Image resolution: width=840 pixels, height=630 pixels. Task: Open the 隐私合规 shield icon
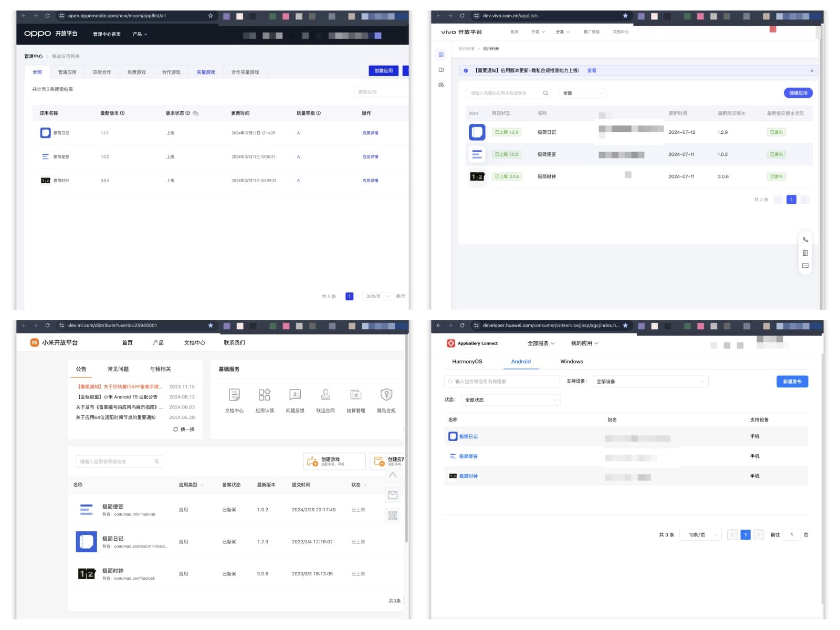tap(386, 395)
